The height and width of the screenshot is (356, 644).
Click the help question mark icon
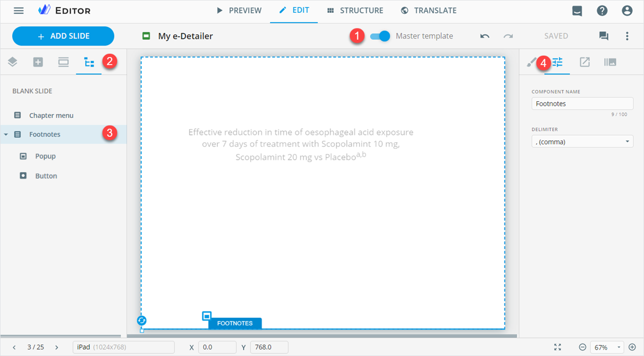[602, 11]
